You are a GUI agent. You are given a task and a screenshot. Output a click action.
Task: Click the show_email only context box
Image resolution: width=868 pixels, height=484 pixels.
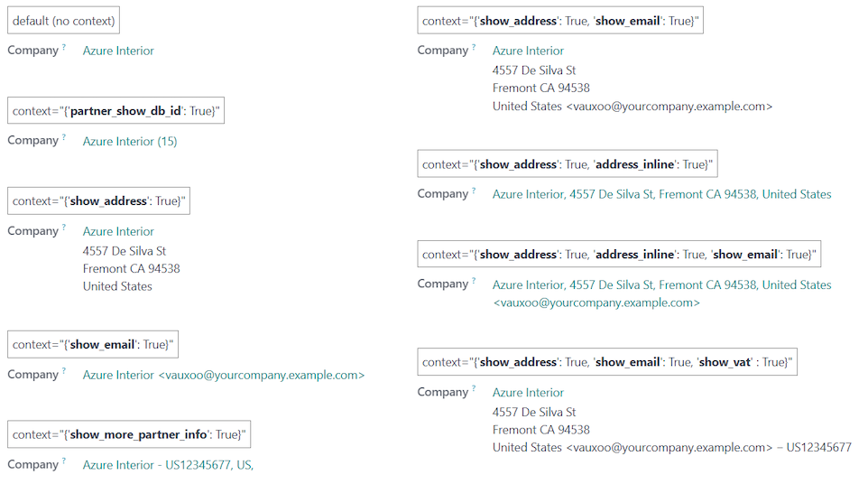[x=93, y=344]
